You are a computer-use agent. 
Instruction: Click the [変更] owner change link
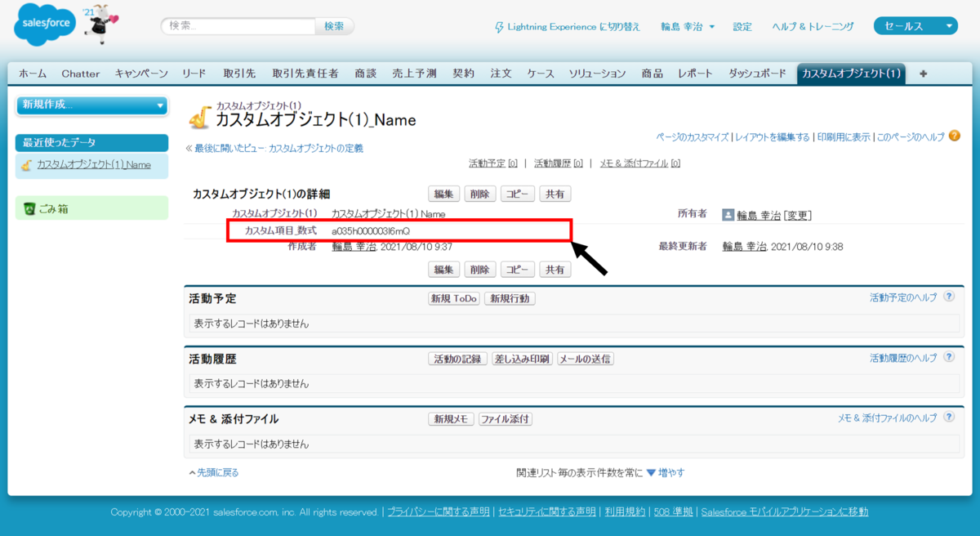point(797,216)
